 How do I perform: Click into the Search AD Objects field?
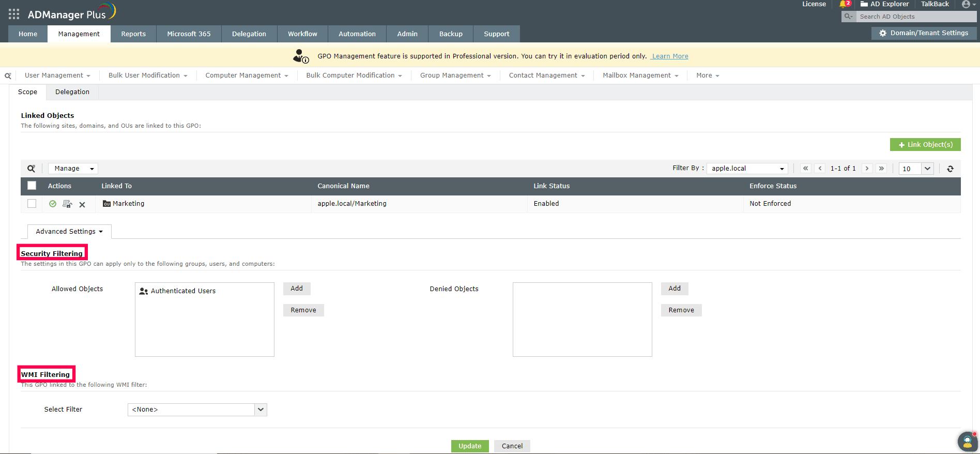tap(916, 17)
